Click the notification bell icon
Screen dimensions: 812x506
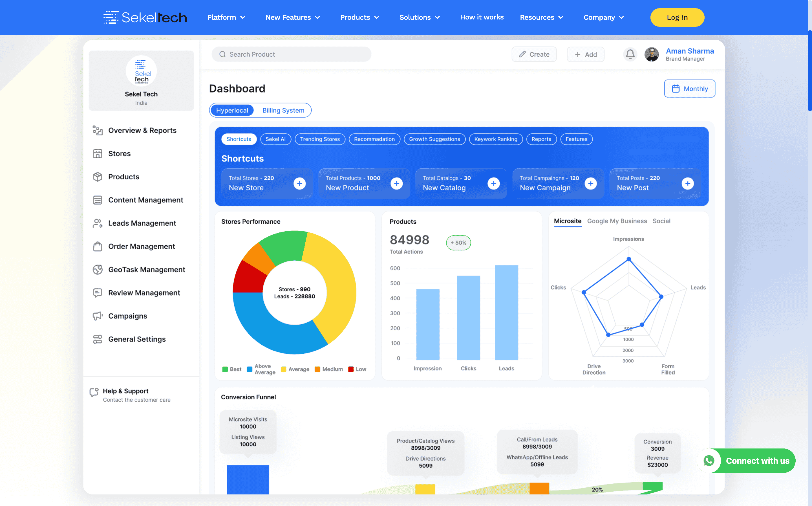630,54
